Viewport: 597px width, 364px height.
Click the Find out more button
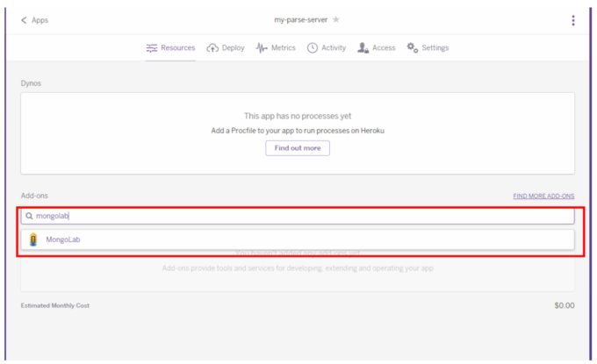click(298, 148)
